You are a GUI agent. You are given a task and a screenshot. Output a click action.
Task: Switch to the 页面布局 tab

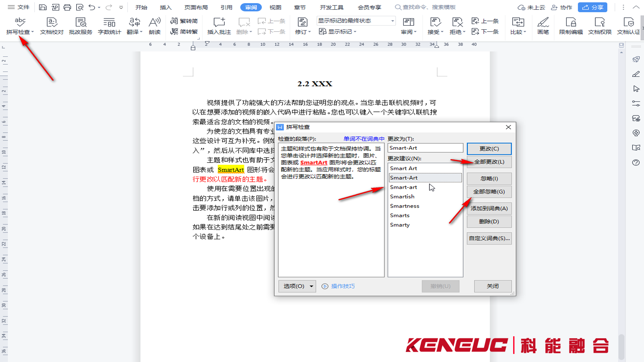(x=196, y=7)
